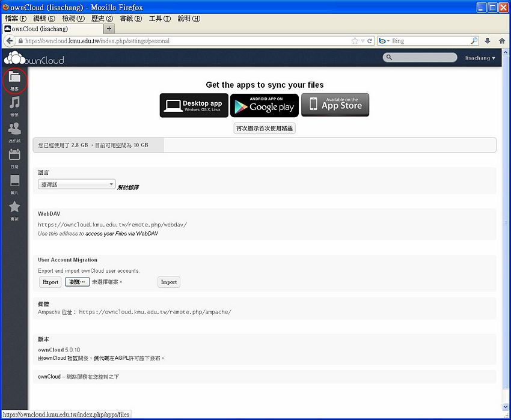
Task: Click the Ampache address URL text
Action: tap(155, 312)
